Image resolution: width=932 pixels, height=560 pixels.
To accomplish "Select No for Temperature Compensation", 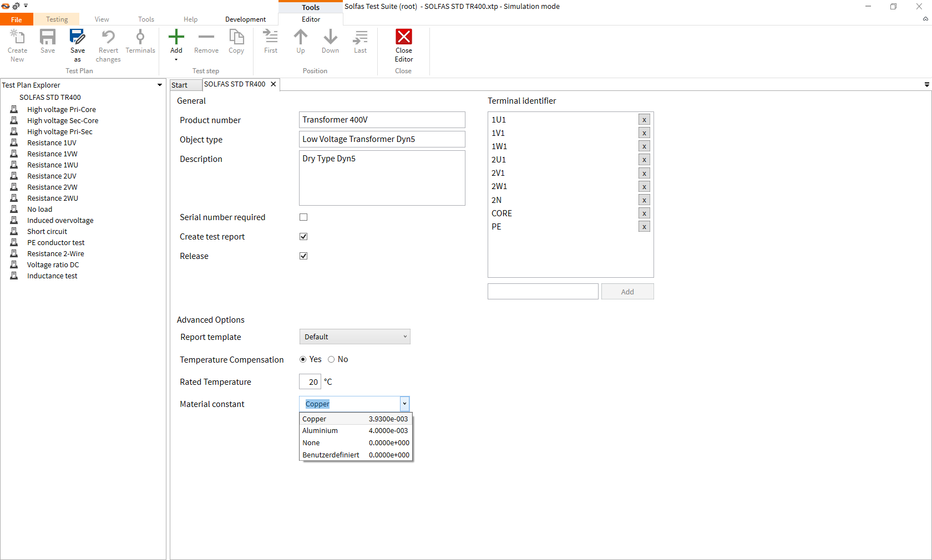I will pos(331,359).
